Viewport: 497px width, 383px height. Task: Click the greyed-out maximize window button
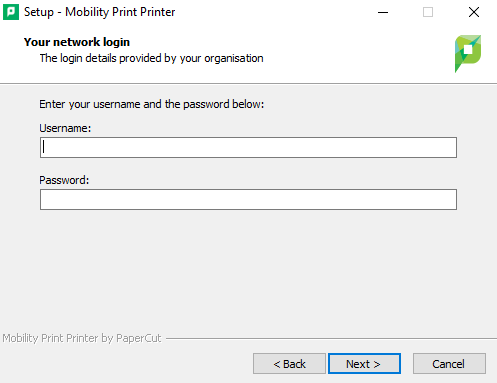coord(428,12)
